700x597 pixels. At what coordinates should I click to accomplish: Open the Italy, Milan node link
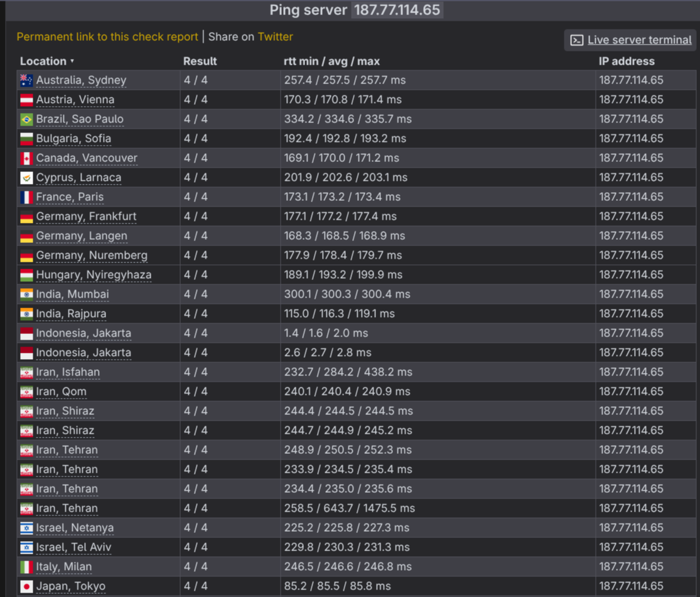click(64, 567)
